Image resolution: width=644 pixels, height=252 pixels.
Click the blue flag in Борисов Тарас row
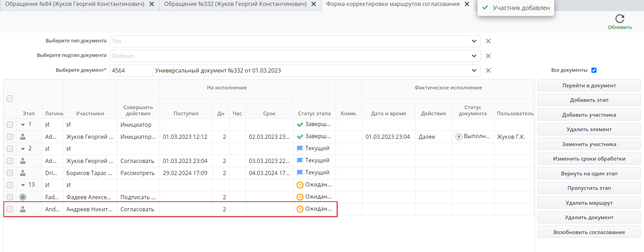coord(300,173)
